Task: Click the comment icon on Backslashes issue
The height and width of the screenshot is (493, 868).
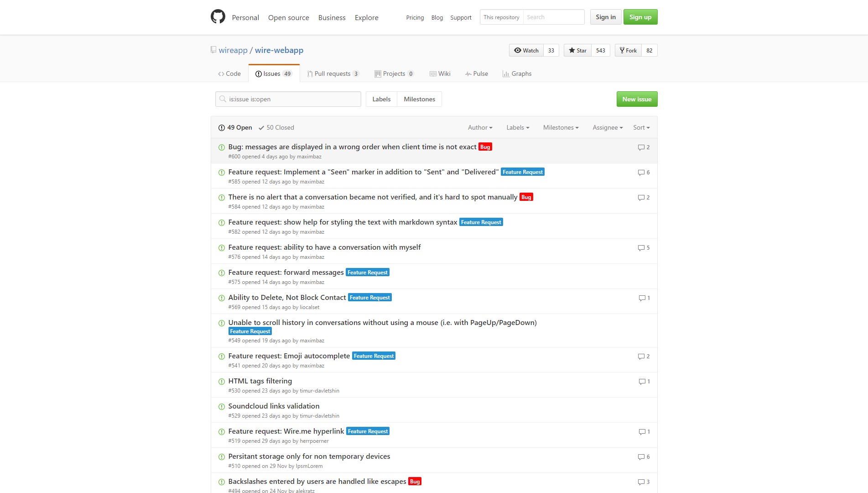Action: coord(641,482)
